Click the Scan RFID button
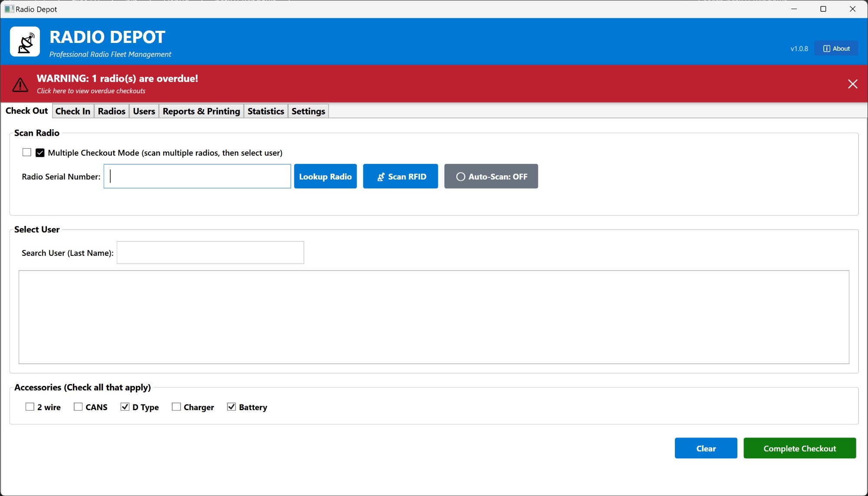 (400, 176)
